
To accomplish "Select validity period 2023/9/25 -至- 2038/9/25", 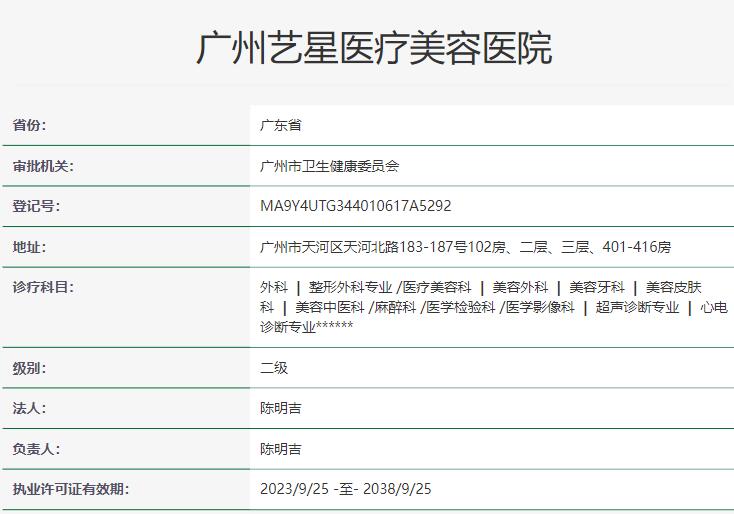I will click(345, 489).
